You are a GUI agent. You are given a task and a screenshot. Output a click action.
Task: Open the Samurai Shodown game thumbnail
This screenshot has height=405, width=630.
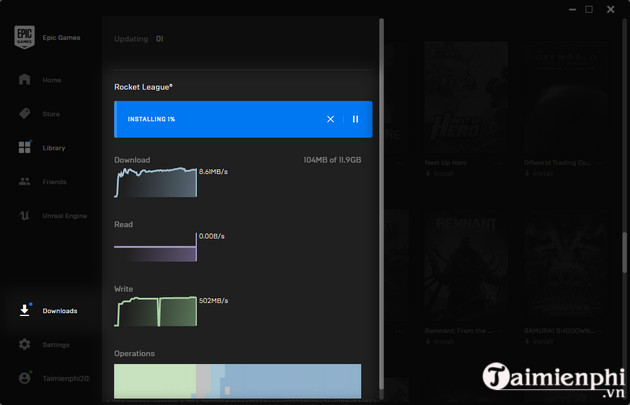[566, 265]
